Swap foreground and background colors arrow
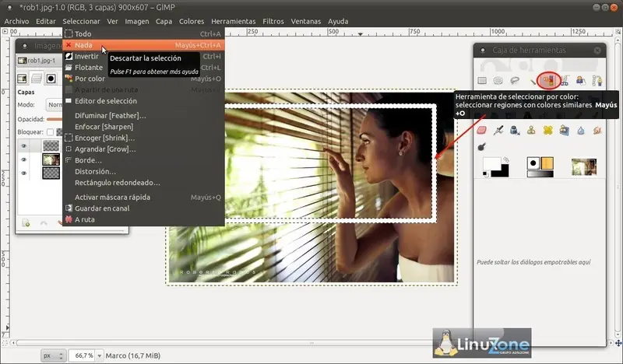 click(x=505, y=159)
